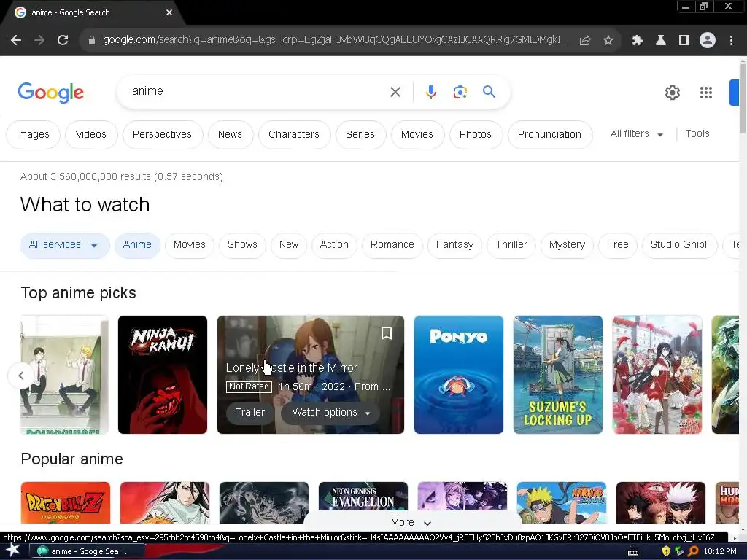Image resolution: width=747 pixels, height=560 pixels.
Task: Switch to Perspectives results
Action: tap(162, 135)
